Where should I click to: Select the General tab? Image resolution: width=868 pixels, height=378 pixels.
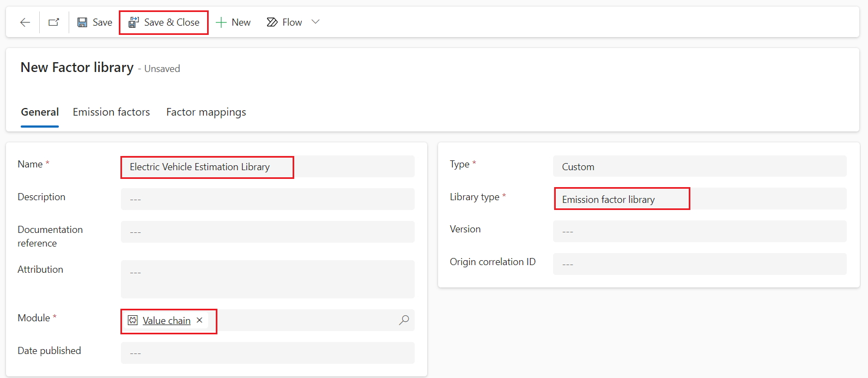tap(40, 112)
